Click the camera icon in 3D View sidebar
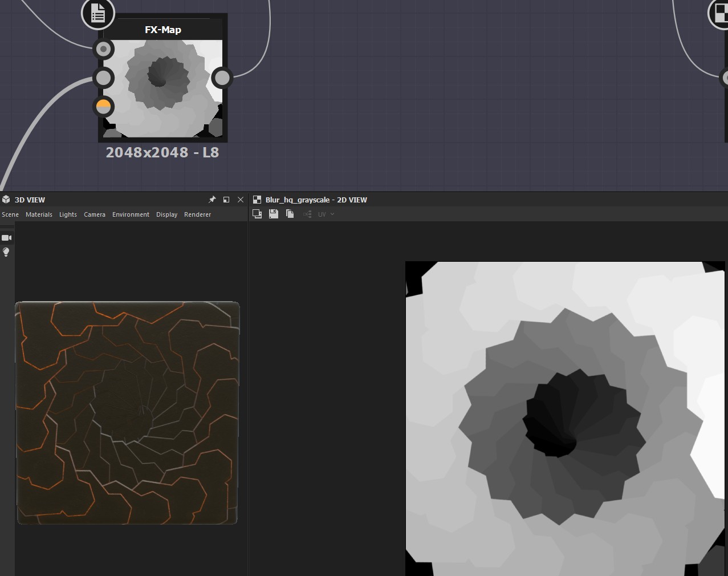 7,238
